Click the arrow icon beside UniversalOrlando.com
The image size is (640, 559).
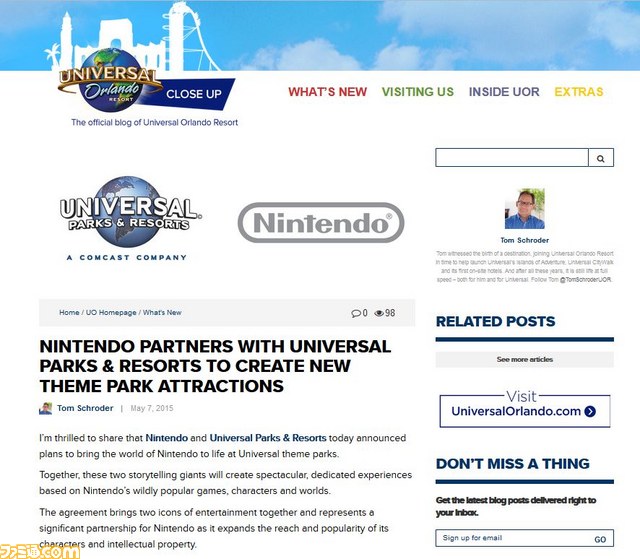coord(590,411)
